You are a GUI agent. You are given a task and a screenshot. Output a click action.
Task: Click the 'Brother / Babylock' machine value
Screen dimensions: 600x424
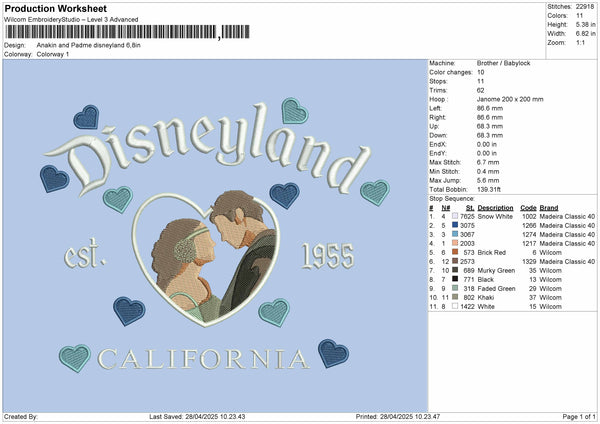pyautogui.click(x=503, y=63)
